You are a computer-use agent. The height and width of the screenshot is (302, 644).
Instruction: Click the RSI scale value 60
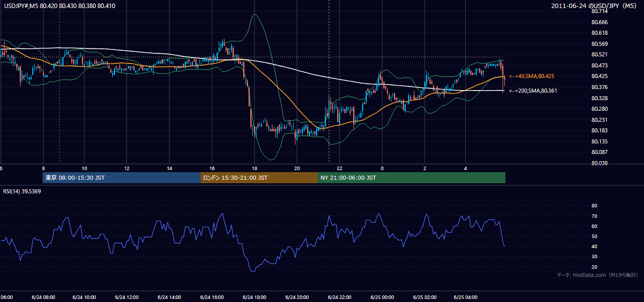tap(594, 226)
